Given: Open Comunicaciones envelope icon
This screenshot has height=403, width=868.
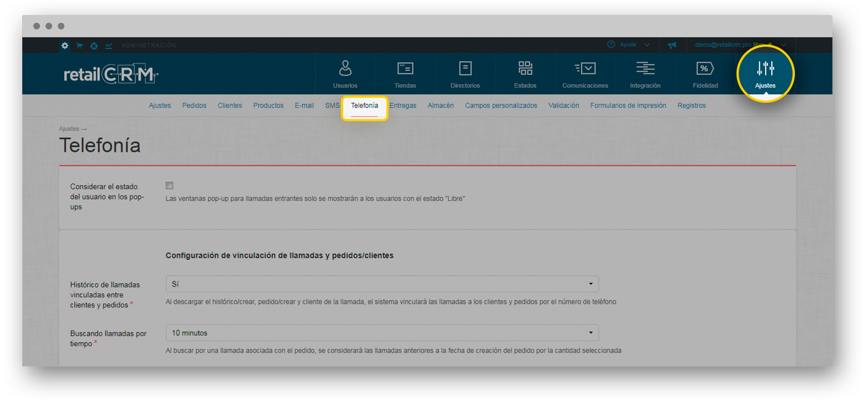Looking at the screenshot, I should click(585, 68).
